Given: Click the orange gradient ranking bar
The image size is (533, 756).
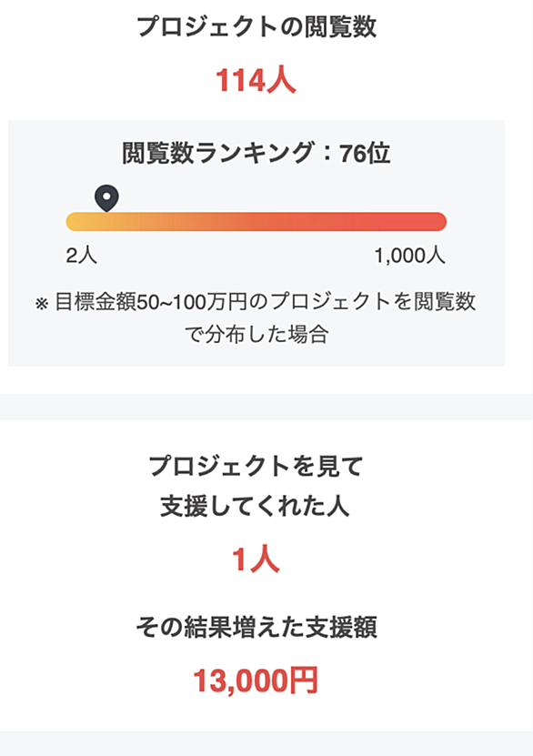Looking at the screenshot, I should coord(256,221).
